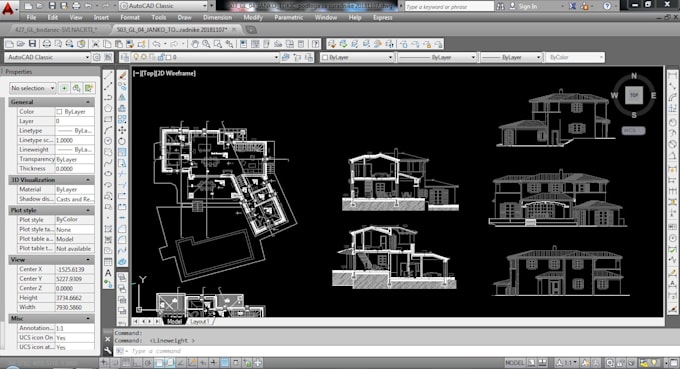Screen dimensions: 680x369
Task: Open the Parametric menu
Action: 288,17
